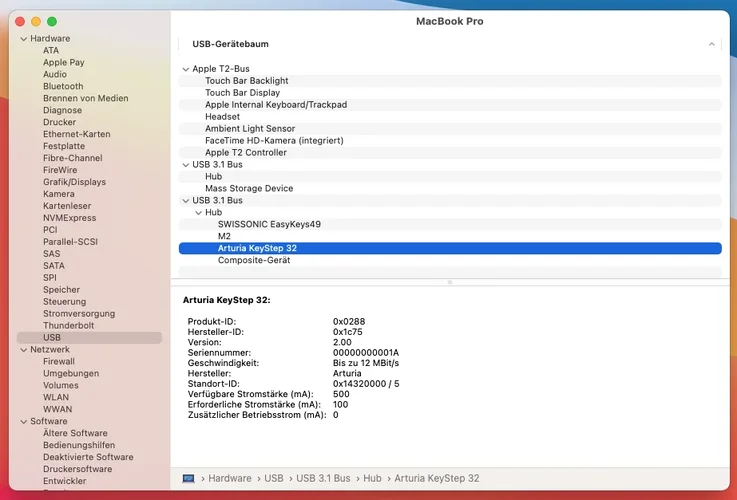Viewport: 737px width, 500px height.
Task: Click the laptop icon in path bar
Action: click(188, 479)
